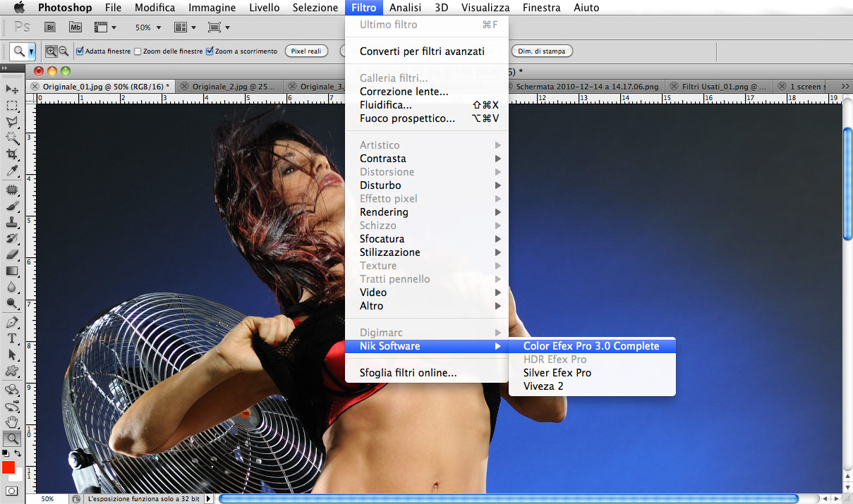Select the Gradient tool
The height and width of the screenshot is (504, 853).
12,271
